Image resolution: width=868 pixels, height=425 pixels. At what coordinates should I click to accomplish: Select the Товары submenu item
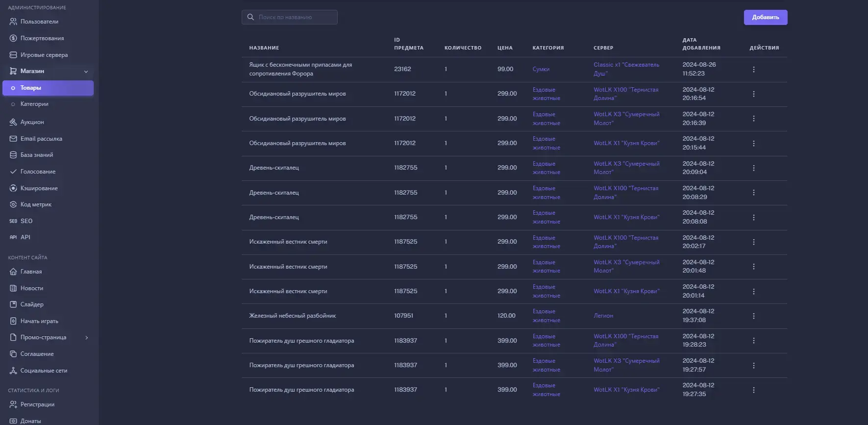coord(48,88)
